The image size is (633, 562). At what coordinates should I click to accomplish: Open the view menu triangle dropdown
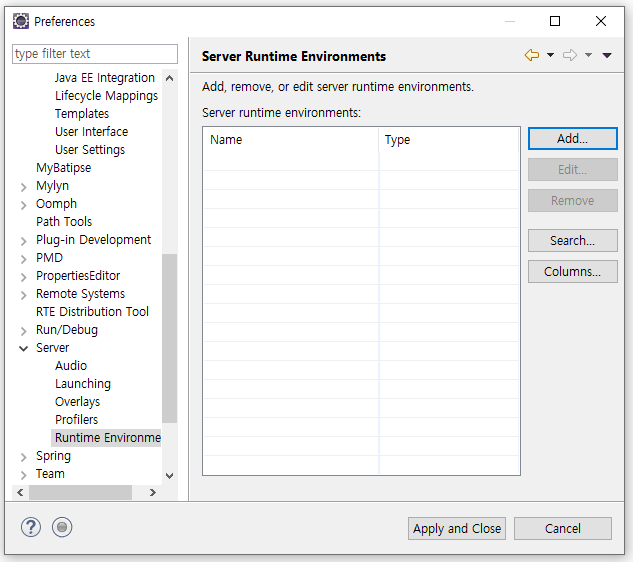coord(607,56)
